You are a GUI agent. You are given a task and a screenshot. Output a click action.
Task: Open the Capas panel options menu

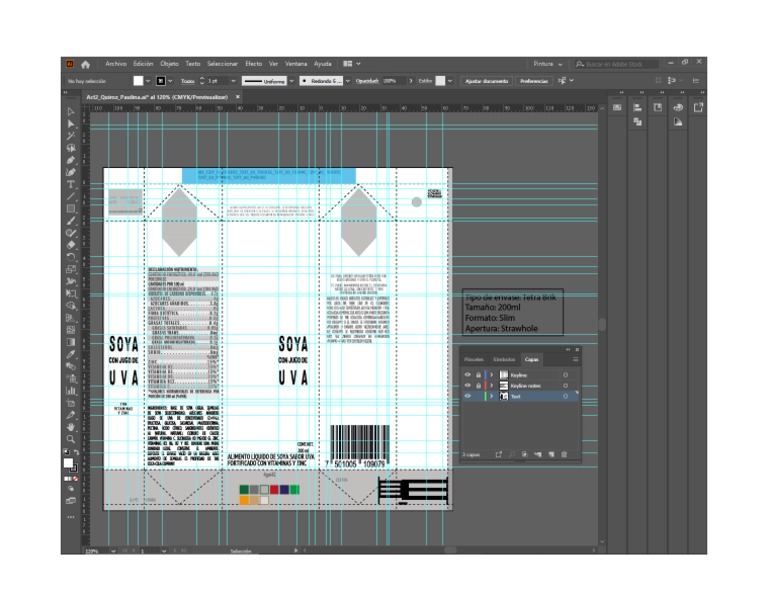point(575,358)
